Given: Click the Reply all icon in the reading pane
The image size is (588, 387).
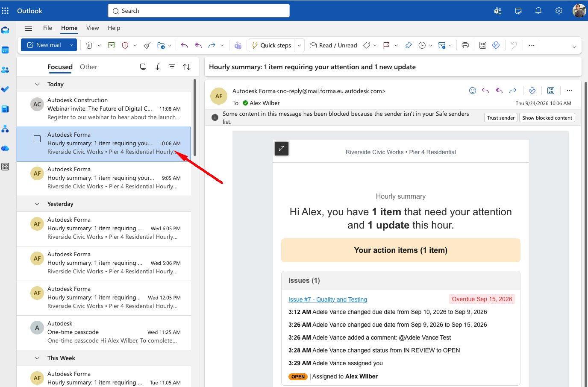Looking at the screenshot, I should pyautogui.click(x=499, y=91).
